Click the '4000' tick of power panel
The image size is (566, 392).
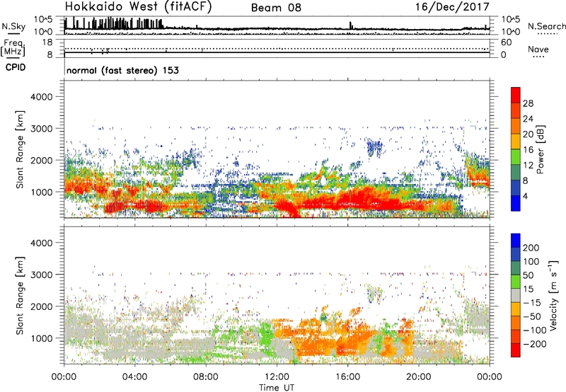42,97
